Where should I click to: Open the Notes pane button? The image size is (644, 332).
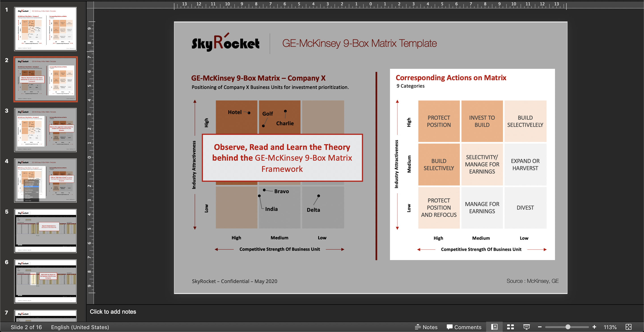click(426, 327)
